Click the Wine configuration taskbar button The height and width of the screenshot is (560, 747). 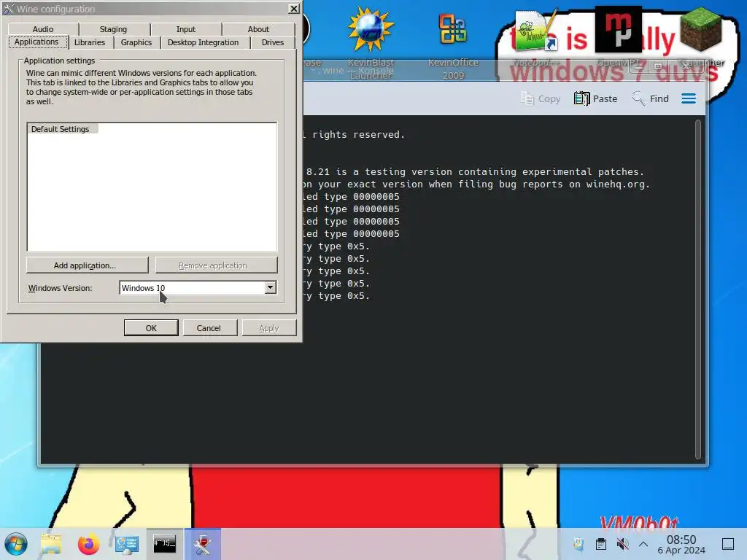pos(203,544)
